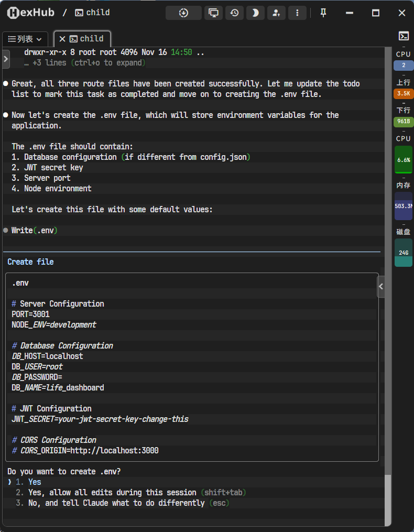Select option 1 Yes
This screenshot has height=532, width=414.
tap(35, 482)
